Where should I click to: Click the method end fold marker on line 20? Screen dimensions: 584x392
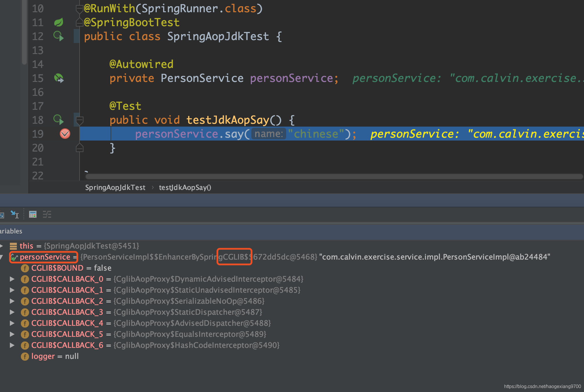point(80,148)
